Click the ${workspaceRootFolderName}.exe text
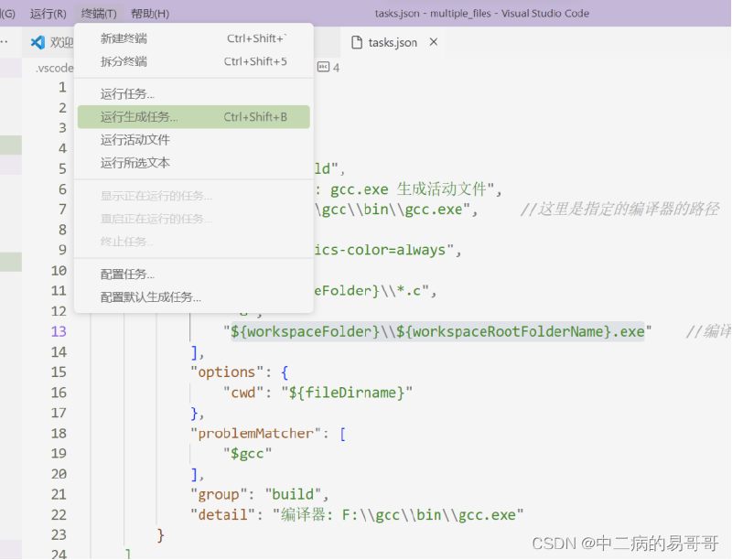 521,331
